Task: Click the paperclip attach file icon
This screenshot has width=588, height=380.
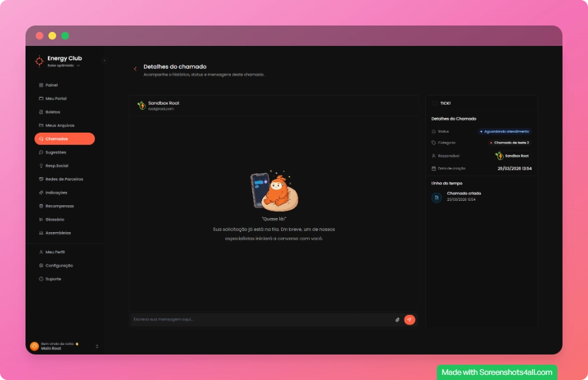Action: (x=397, y=319)
